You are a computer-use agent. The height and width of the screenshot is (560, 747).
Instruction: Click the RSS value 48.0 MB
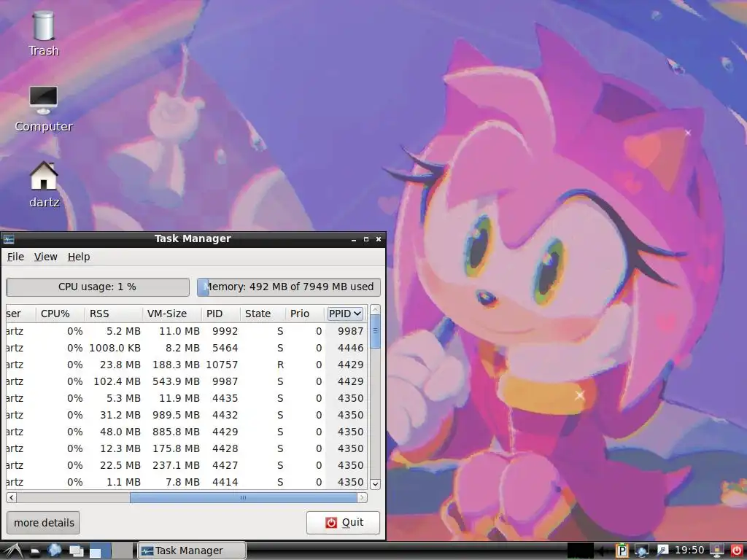coord(120,432)
